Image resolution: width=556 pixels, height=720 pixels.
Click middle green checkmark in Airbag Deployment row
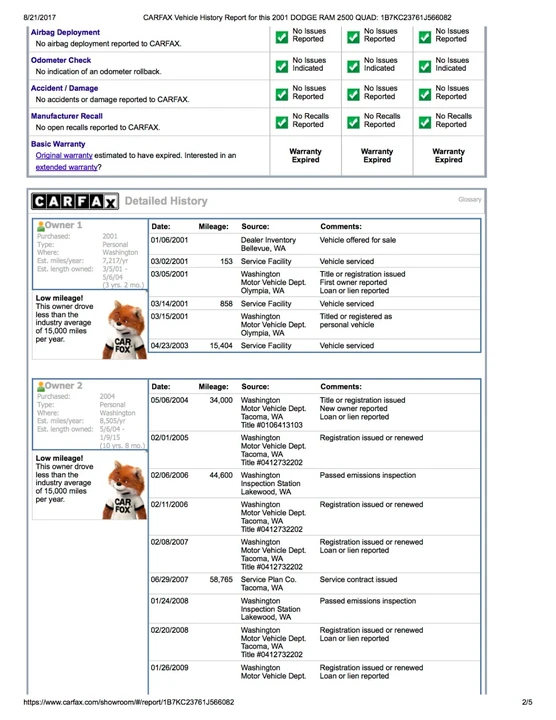pos(353,37)
